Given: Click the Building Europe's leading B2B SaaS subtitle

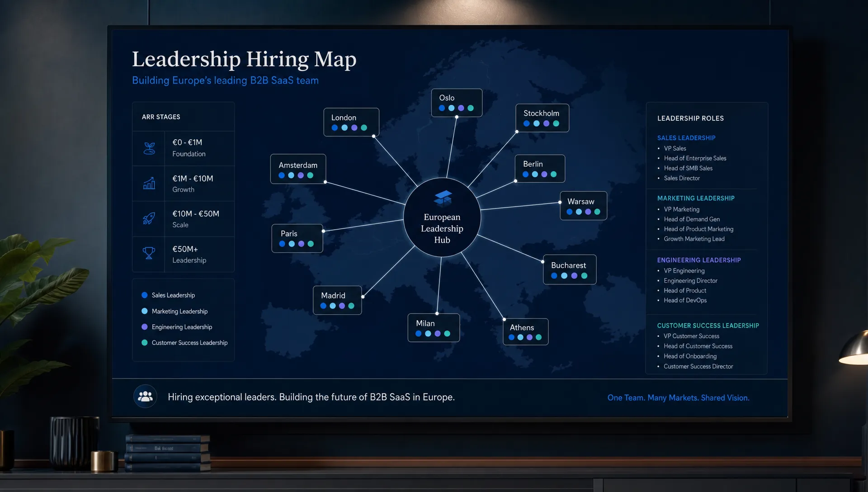Looking at the screenshot, I should coord(225,80).
